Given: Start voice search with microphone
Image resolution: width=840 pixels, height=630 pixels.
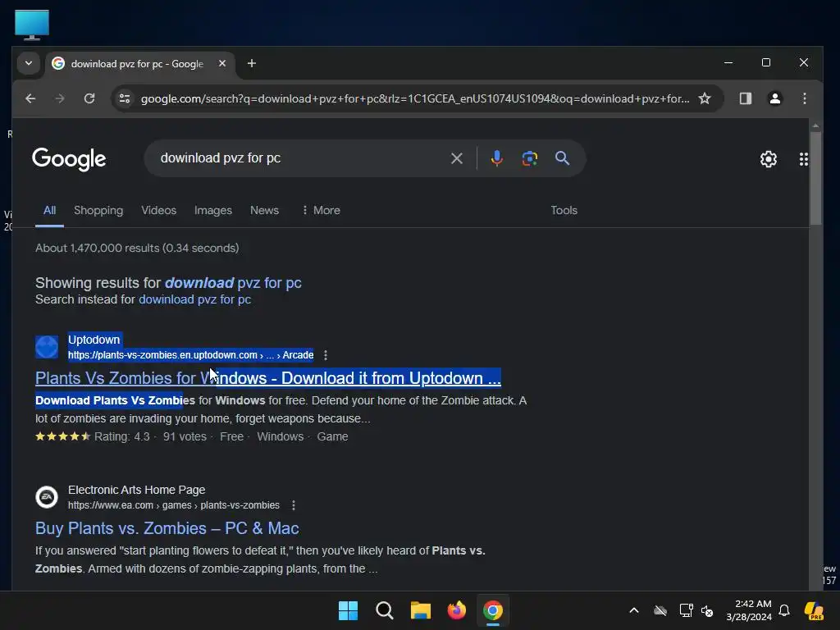Looking at the screenshot, I should tap(496, 158).
